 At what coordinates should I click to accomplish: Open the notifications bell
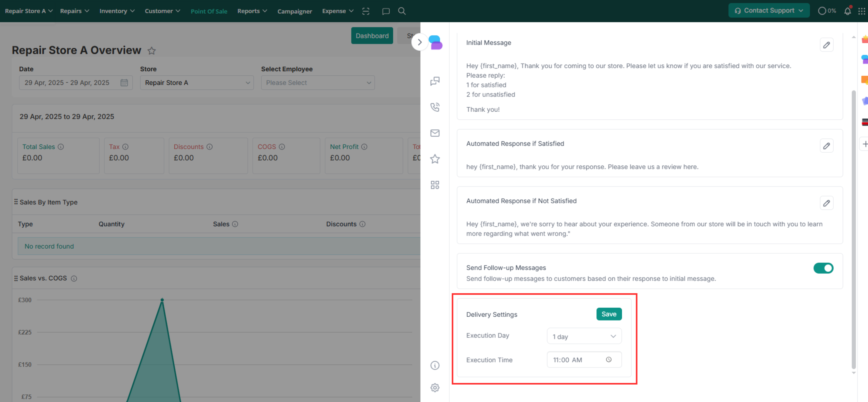pos(847,11)
